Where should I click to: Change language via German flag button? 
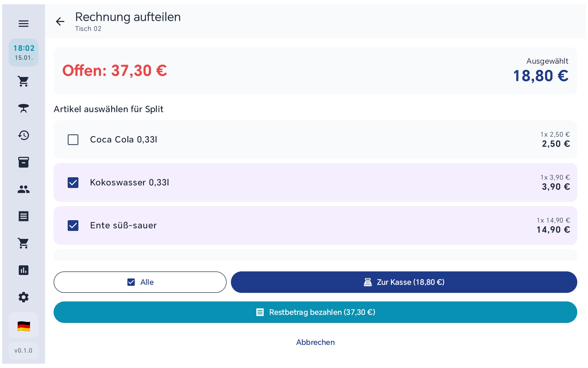tap(24, 326)
